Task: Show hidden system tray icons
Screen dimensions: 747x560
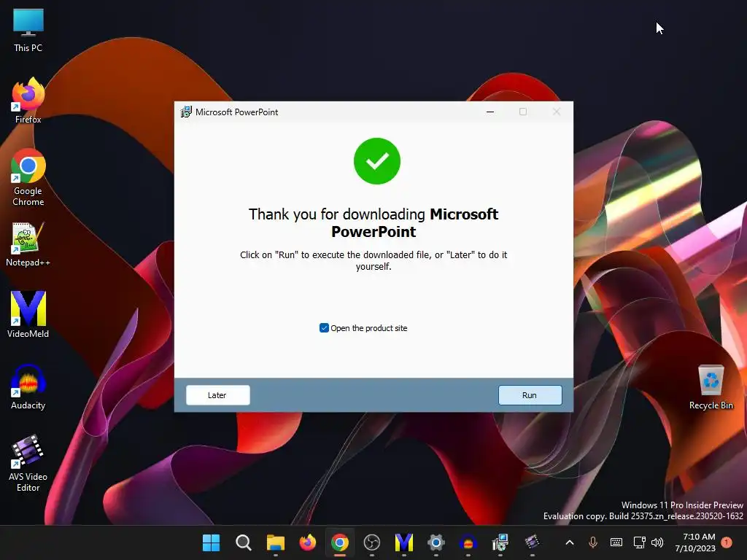Action: (569, 542)
